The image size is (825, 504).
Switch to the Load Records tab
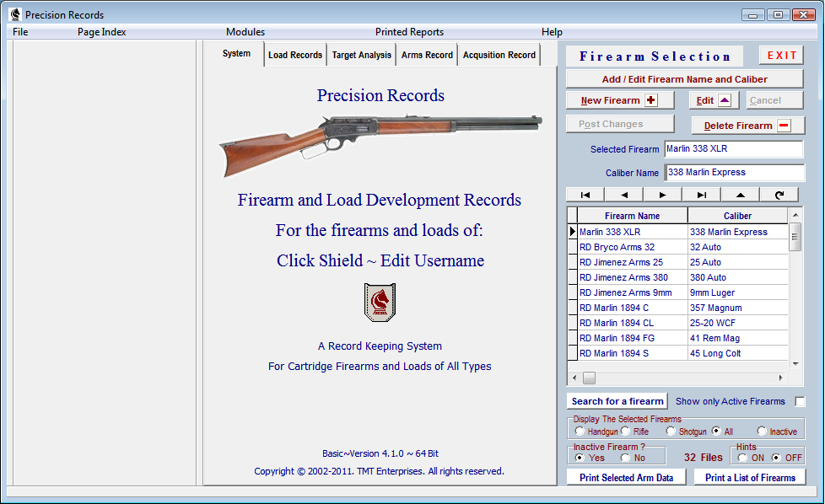click(x=295, y=55)
